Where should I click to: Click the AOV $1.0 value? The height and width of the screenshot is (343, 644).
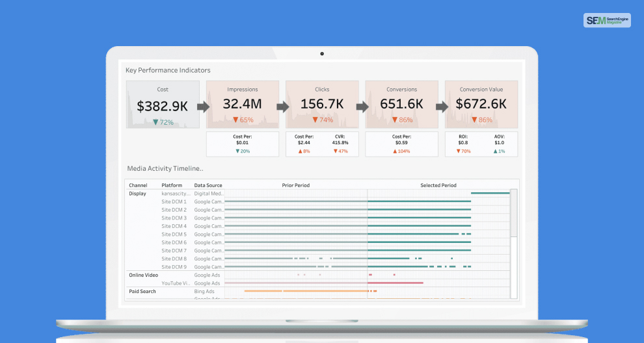click(x=500, y=143)
